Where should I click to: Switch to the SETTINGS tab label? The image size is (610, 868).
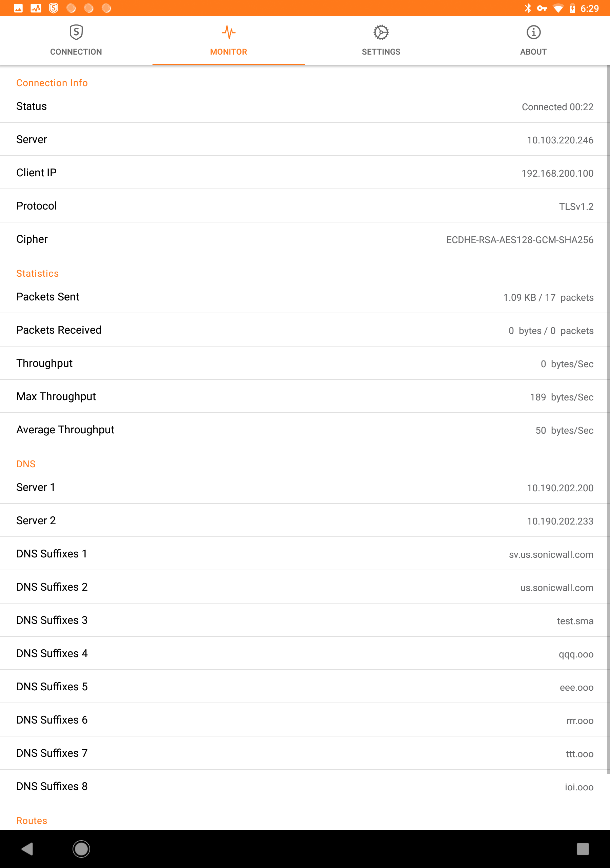coord(381,52)
